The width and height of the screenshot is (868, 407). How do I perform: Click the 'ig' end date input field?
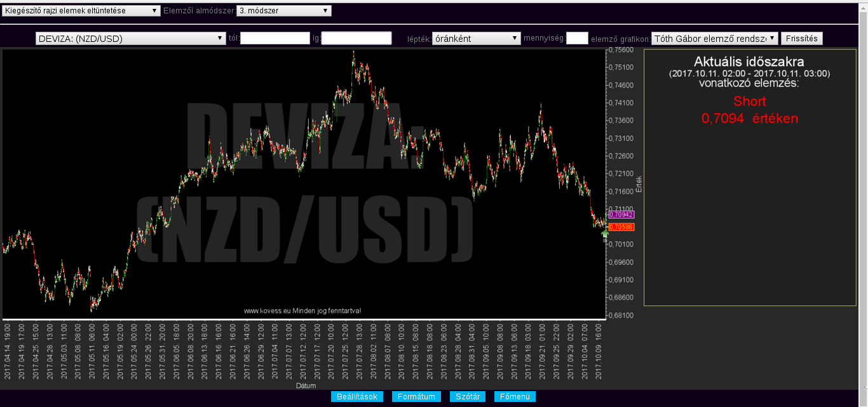coord(356,39)
